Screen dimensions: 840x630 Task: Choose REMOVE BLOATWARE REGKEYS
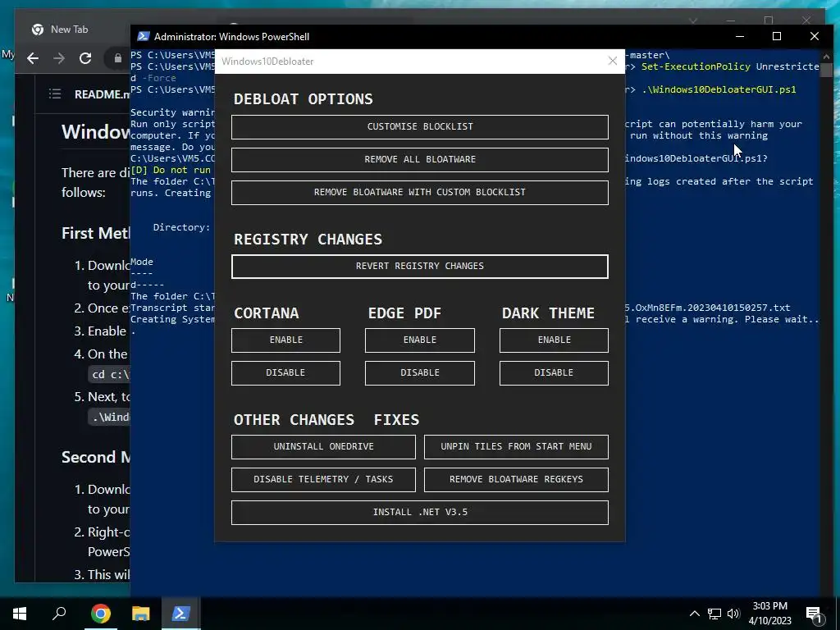(516, 479)
